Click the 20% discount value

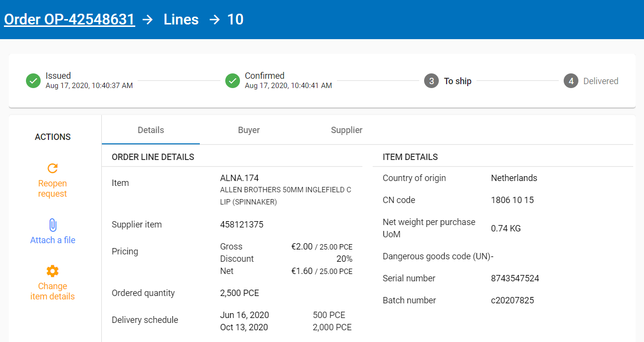(344, 259)
